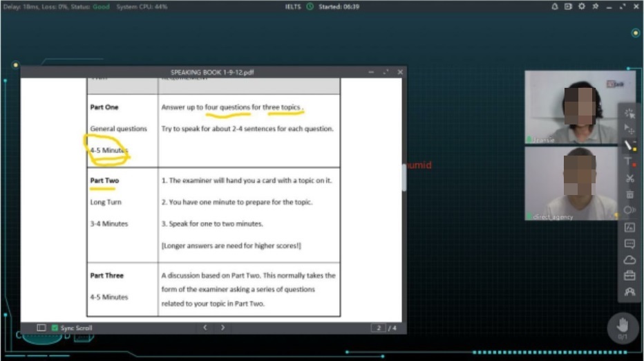Click the network 'Status: Good' indicator
The height and width of the screenshot is (361, 644).
(90, 7)
